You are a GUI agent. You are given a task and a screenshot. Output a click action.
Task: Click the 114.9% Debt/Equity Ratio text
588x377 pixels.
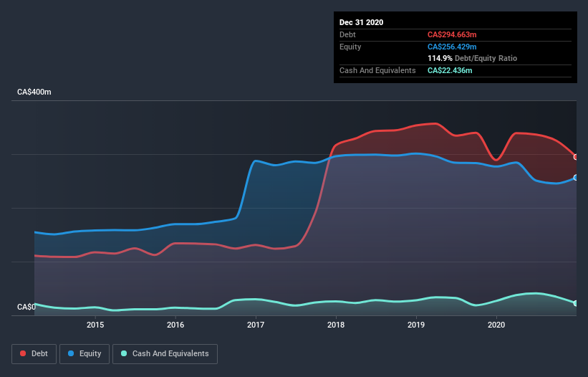click(x=472, y=58)
